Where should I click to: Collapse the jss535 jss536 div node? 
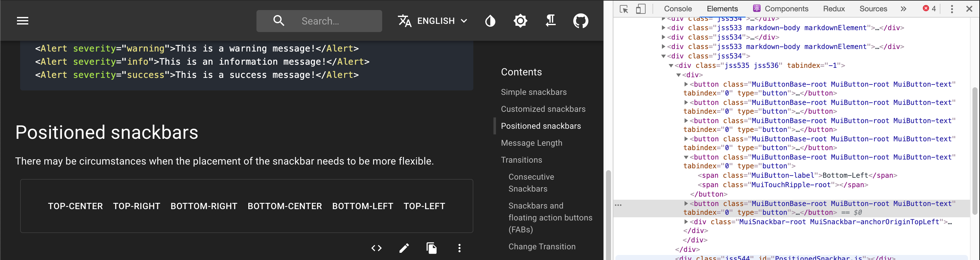(x=671, y=65)
